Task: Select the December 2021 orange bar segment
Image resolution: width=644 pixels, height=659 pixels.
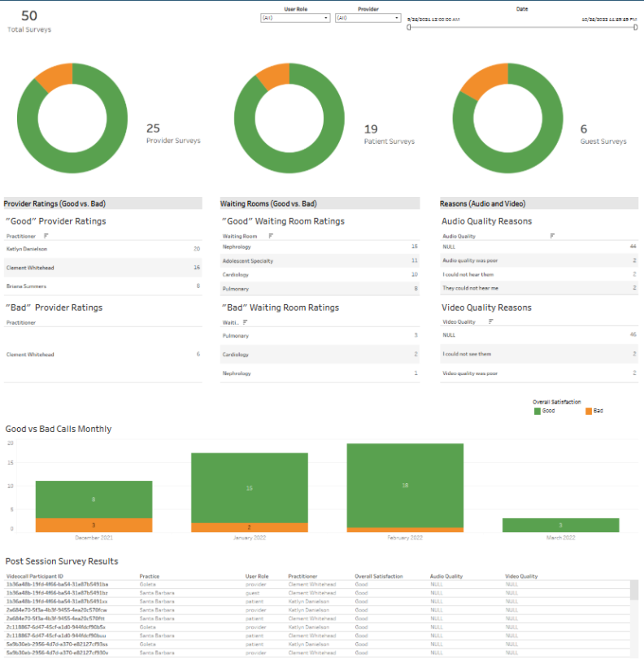Action: 94,525
